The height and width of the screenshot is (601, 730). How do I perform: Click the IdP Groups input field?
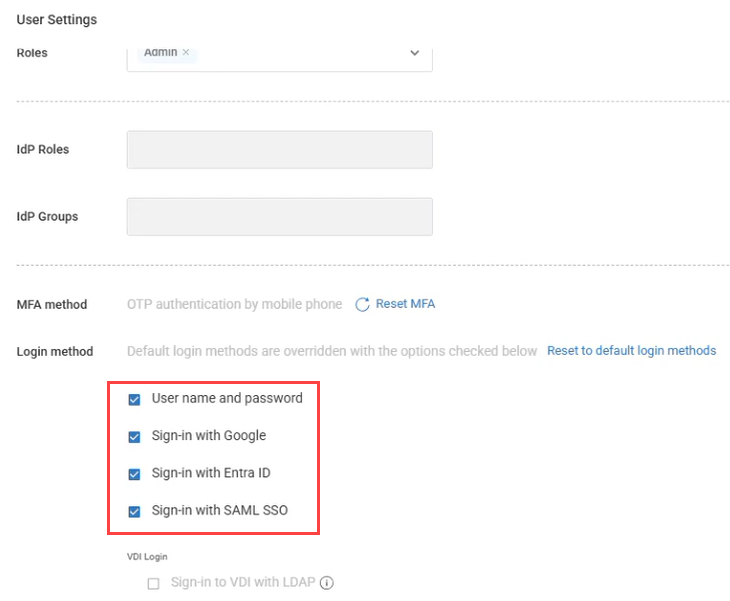pos(279,216)
